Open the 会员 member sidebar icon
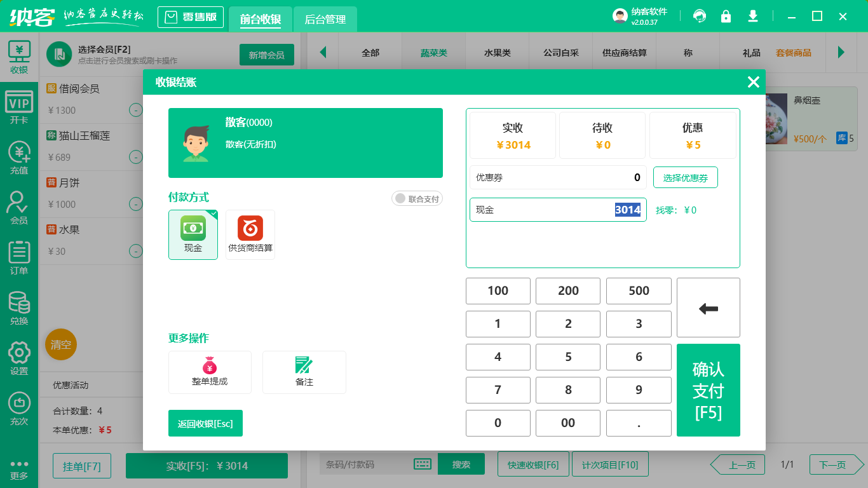Screen dimensions: 868x488 click(19, 208)
